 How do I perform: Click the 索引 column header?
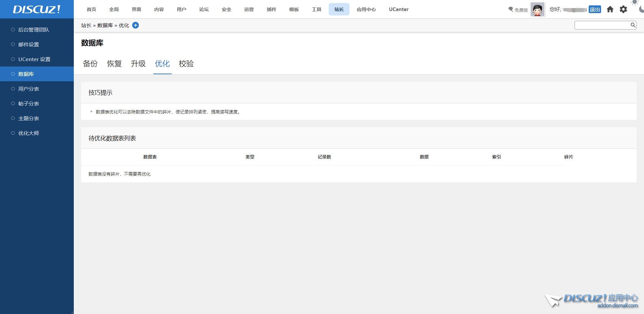(x=496, y=157)
